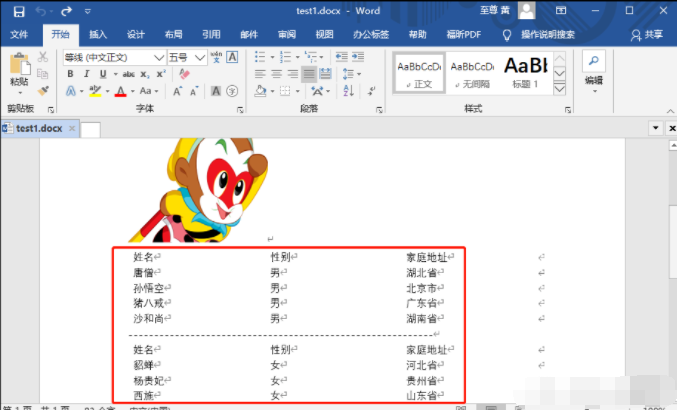The width and height of the screenshot is (677, 410).
Task: Close the test1.docx document tab
Action: tap(72, 128)
